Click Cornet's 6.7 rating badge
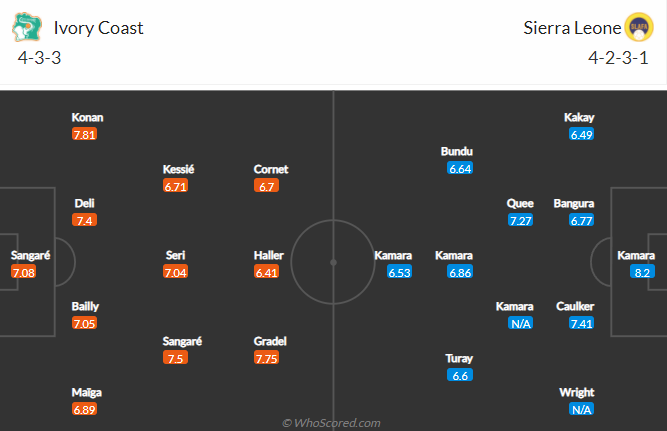 click(266, 186)
